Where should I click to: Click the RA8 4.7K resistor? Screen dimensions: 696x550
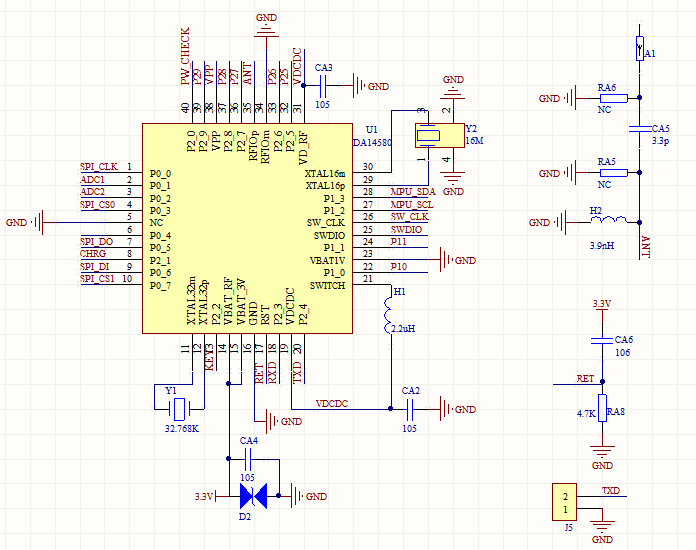[601, 413]
